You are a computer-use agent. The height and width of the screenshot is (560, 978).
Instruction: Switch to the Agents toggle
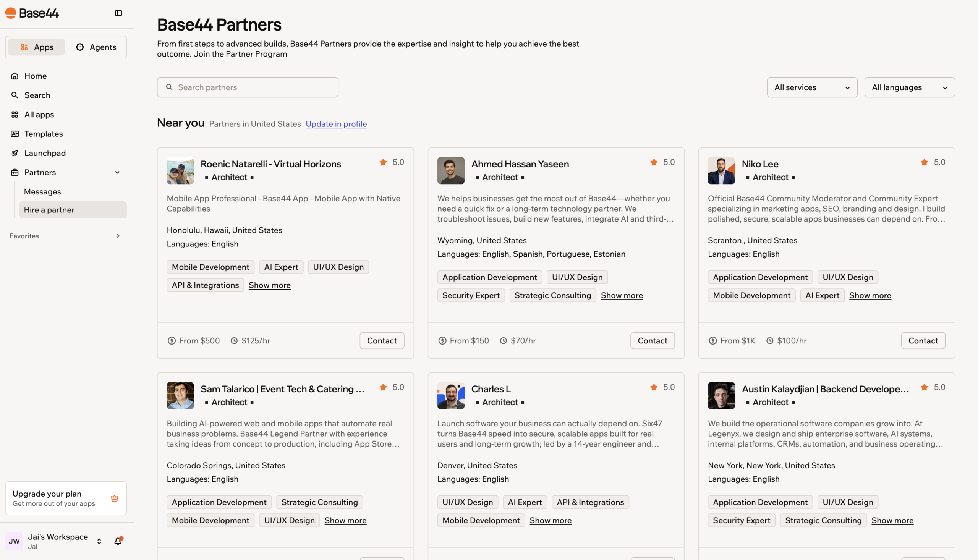click(96, 47)
